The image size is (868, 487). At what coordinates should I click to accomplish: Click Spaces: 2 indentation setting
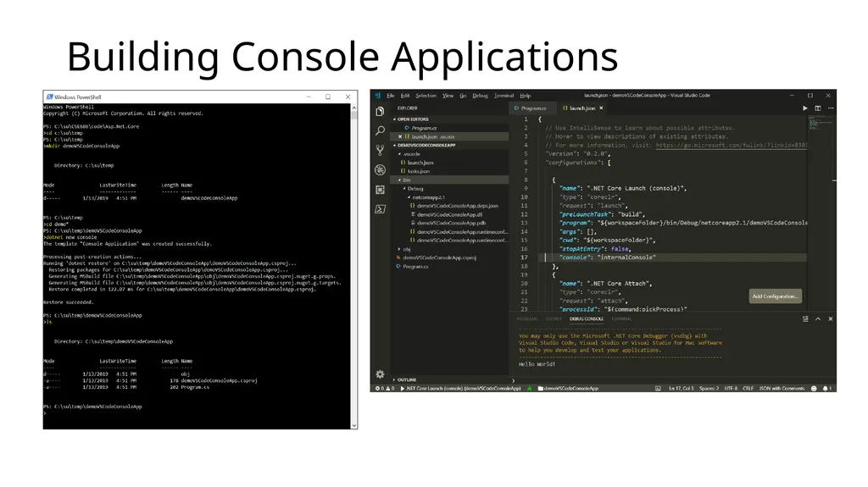(x=709, y=389)
